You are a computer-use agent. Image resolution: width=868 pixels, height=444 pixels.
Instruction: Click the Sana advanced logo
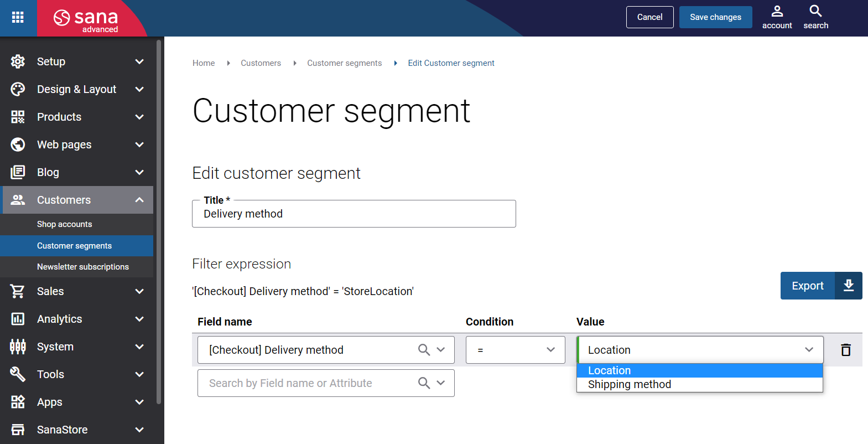pyautogui.click(x=86, y=20)
